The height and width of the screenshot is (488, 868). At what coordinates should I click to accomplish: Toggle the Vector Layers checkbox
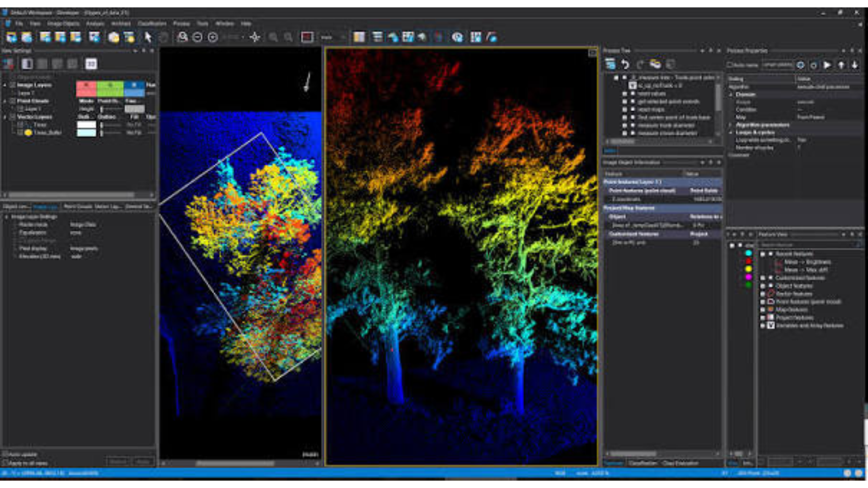(x=13, y=117)
